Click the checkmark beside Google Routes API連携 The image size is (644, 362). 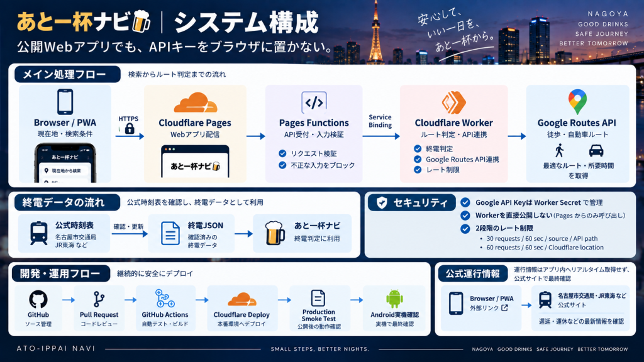tap(418, 159)
